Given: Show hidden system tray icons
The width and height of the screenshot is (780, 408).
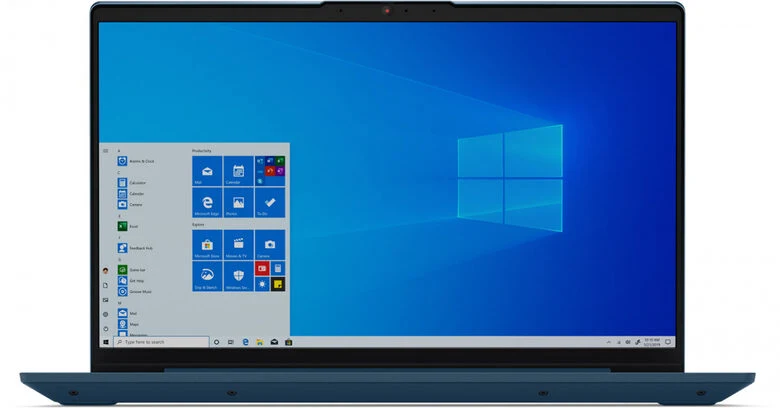Looking at the screenshot, I should point(609,342).
